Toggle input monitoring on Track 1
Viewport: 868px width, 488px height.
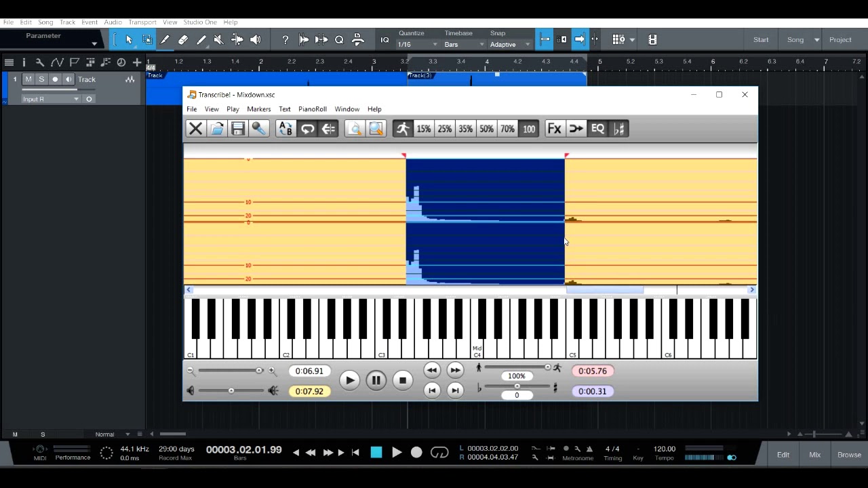point(68,79)
